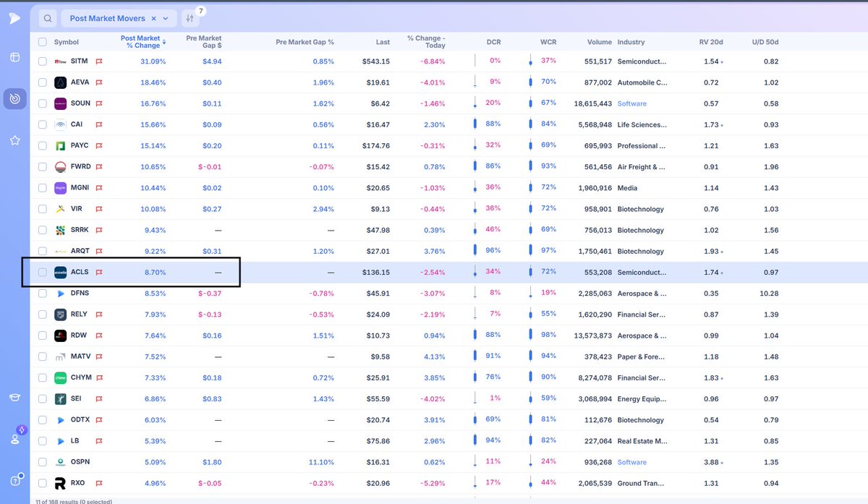The image size is (868, 504).
Task: Sort by Post Market % Change column
Action: click(142, 42)
